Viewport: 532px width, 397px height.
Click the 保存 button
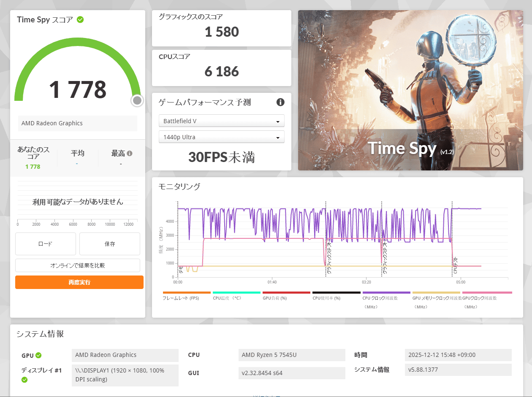(110, 244)
